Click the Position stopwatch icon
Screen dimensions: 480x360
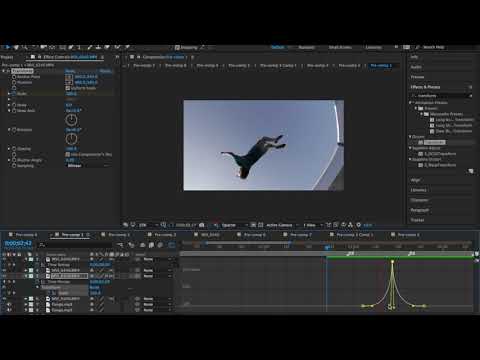(x=14, y=82)
